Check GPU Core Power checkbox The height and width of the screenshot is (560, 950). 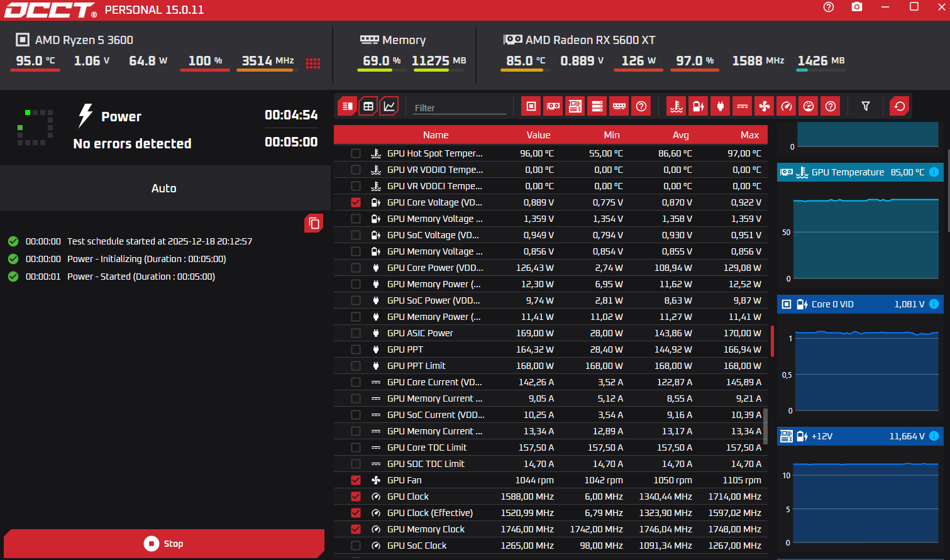click(356, 268)
